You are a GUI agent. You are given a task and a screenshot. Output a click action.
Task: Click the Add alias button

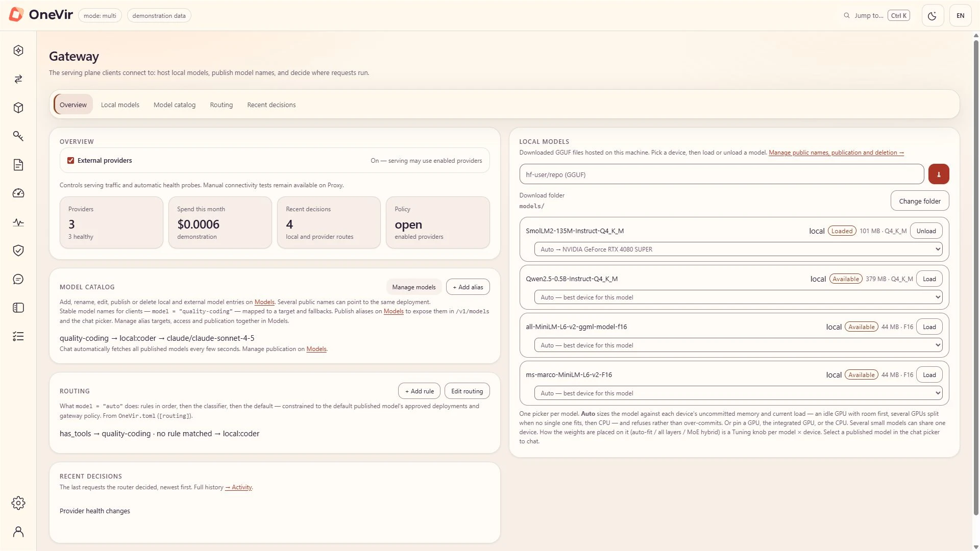click(x=468, y=287)
